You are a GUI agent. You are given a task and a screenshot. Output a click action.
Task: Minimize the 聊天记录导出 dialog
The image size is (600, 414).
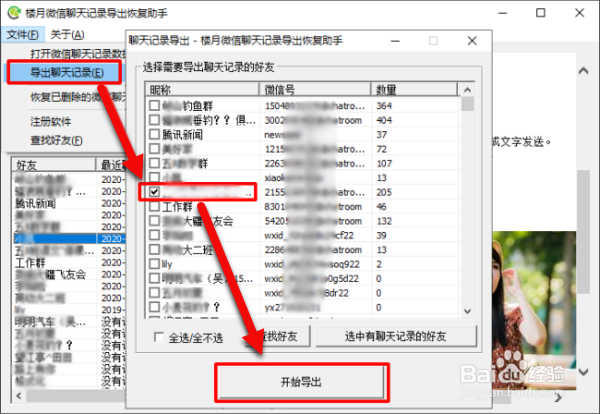pos(395,41)
